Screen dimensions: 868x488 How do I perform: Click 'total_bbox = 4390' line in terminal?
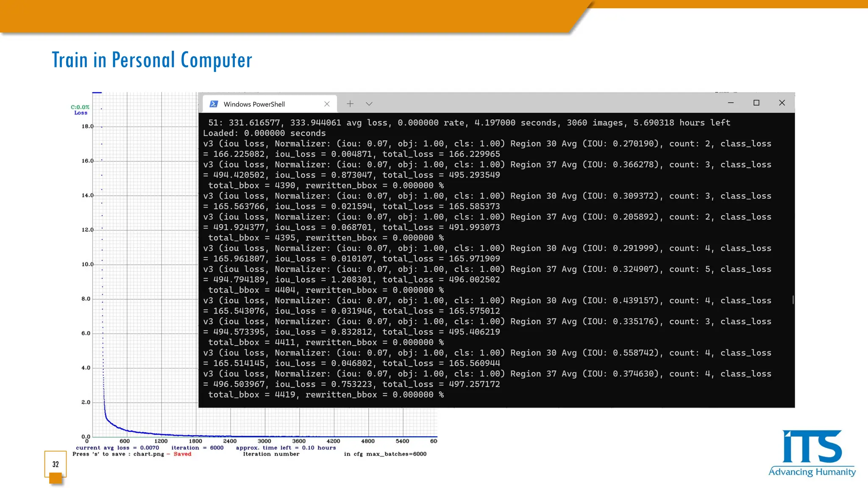click(326, 186)
